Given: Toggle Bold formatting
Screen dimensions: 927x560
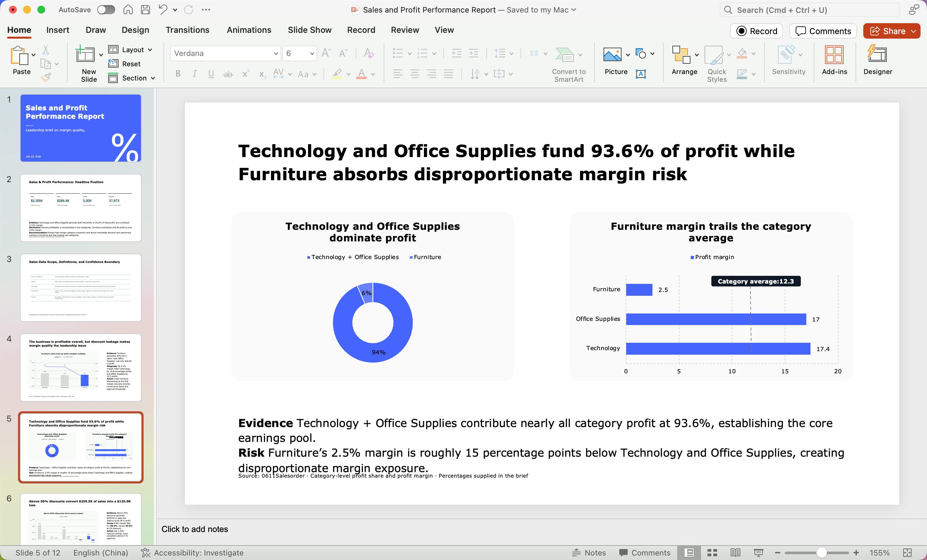Looking at the screenshot, I should (178, 74).
